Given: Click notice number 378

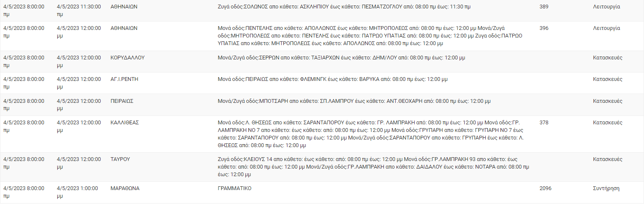Looking at the screenshot, I should (544, 123).
